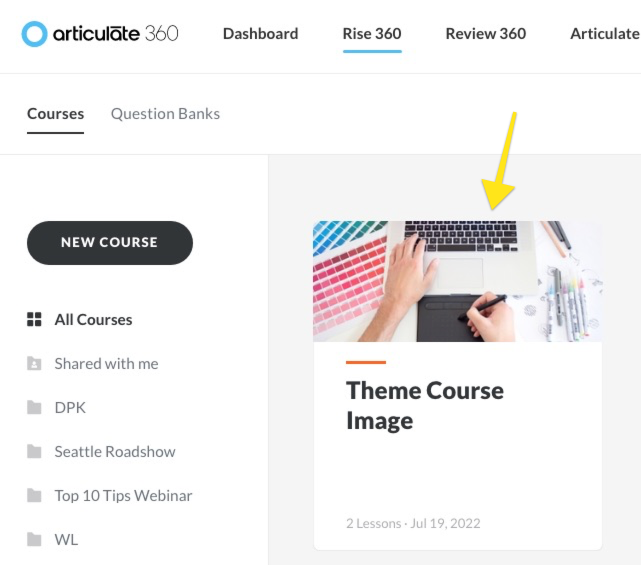
Task: Click the Shared with me folder icon
Action: (x=34, y=364)
